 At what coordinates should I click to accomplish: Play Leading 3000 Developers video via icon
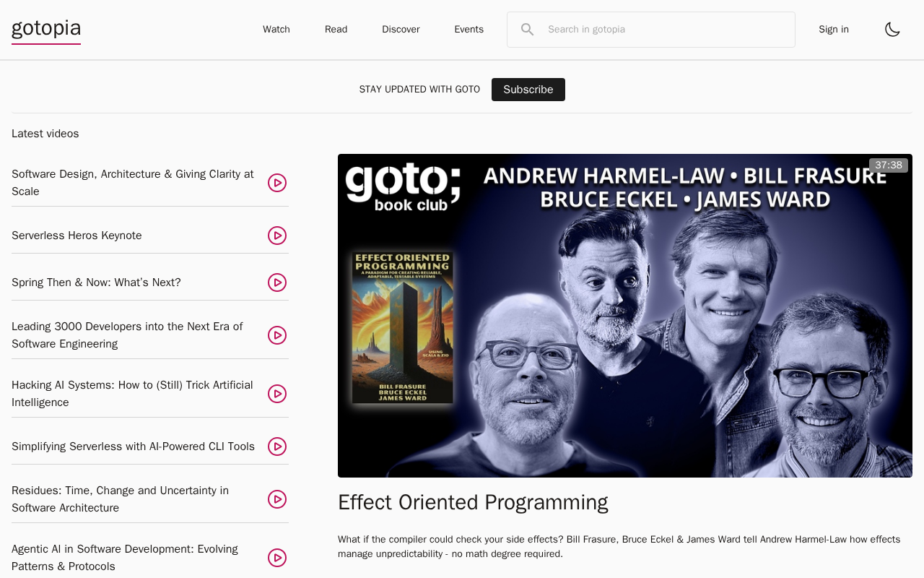(277, 335)
